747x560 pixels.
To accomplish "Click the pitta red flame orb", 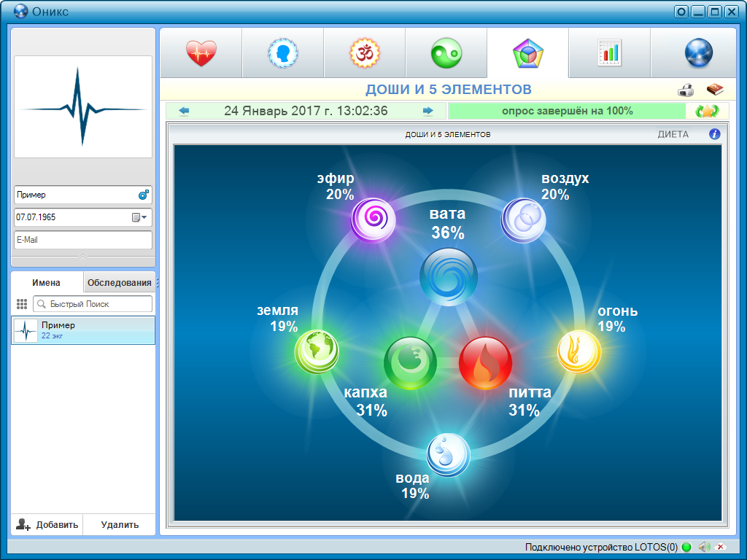I will pos(485,363).
